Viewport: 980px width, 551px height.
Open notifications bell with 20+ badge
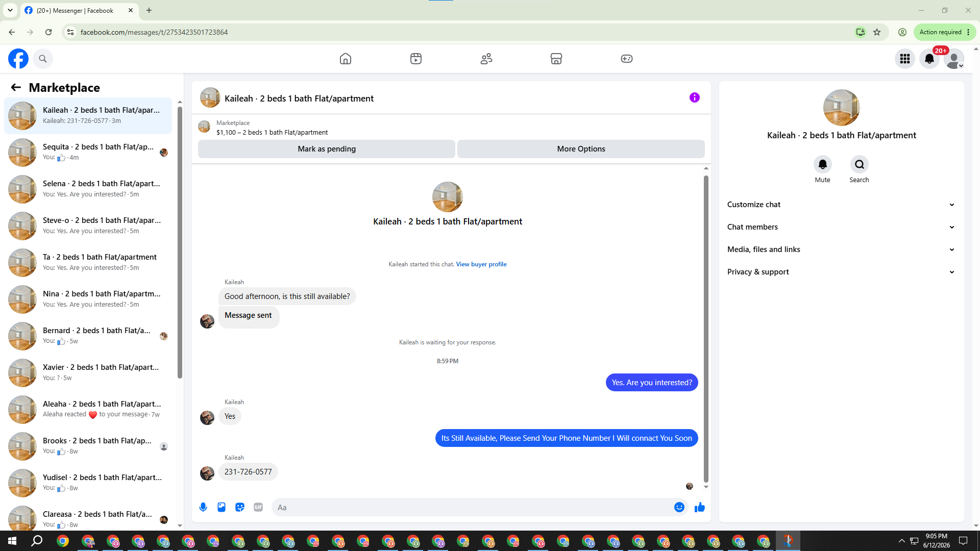click(929, 59)
